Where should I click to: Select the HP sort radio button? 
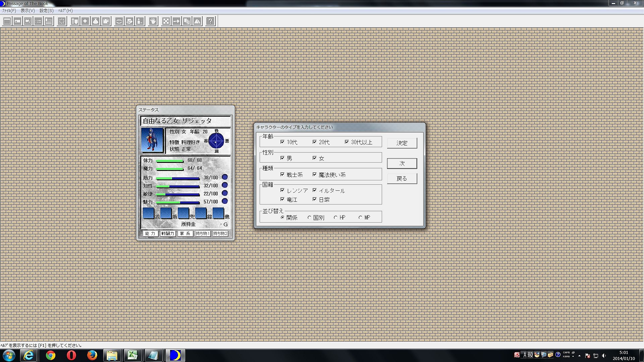(x=335, y=218)
